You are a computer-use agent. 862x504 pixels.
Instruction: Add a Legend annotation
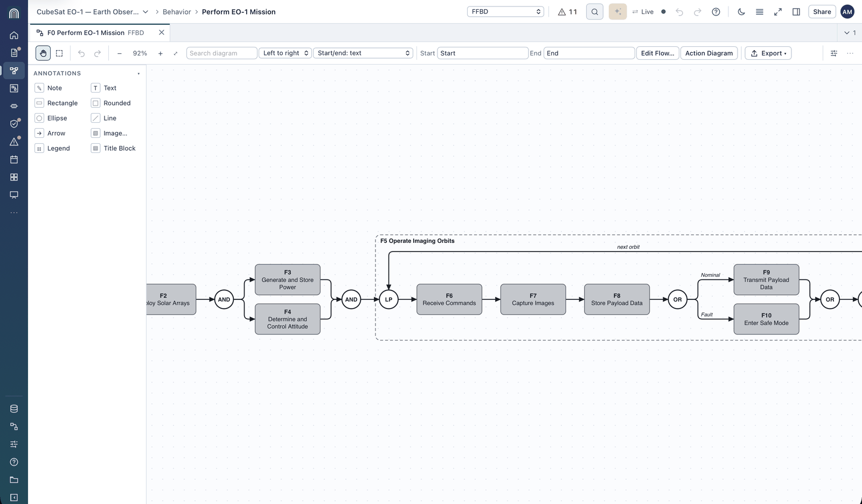(x=52, y=148)
